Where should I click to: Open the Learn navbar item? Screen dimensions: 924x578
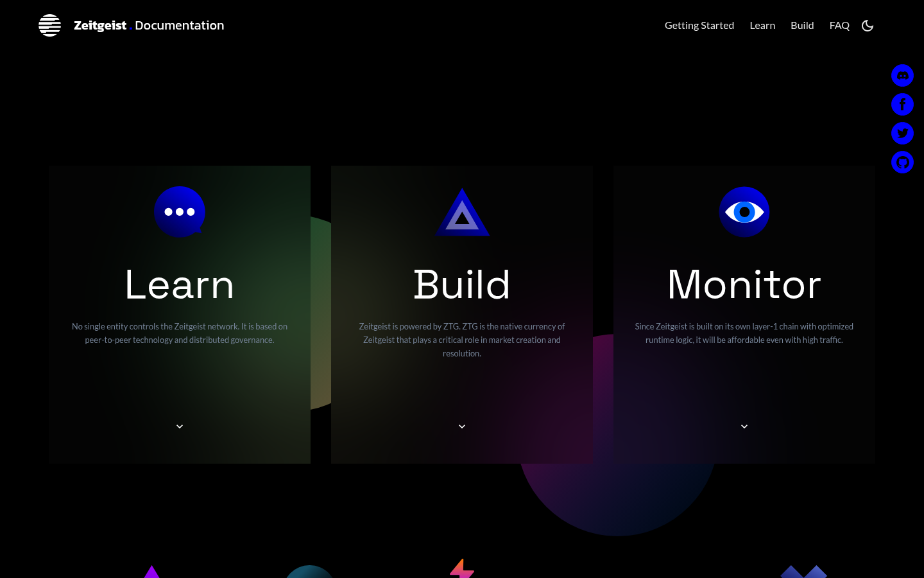pos(762,26)
